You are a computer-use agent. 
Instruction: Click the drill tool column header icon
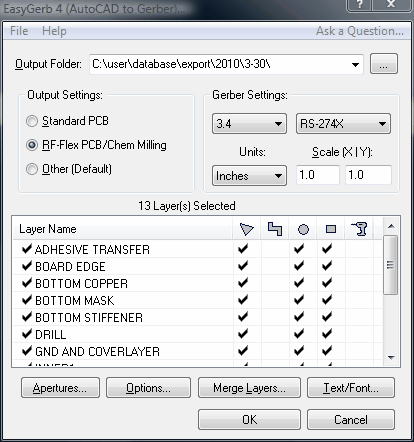[x=359, y=229]
